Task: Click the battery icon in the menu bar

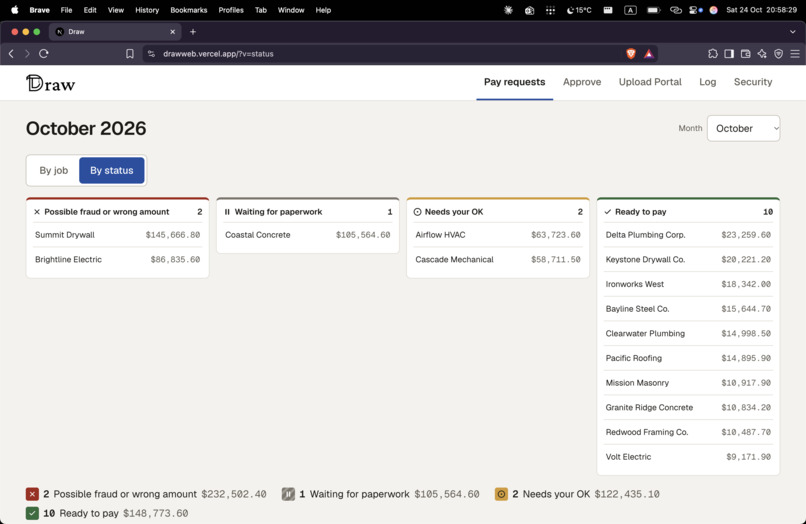Action: 653,10
